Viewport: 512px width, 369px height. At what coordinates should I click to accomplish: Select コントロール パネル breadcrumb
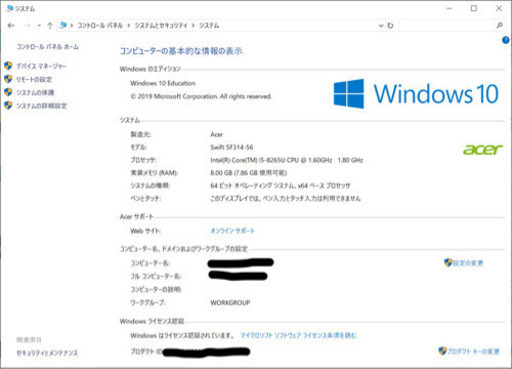[x=100, y=25]
